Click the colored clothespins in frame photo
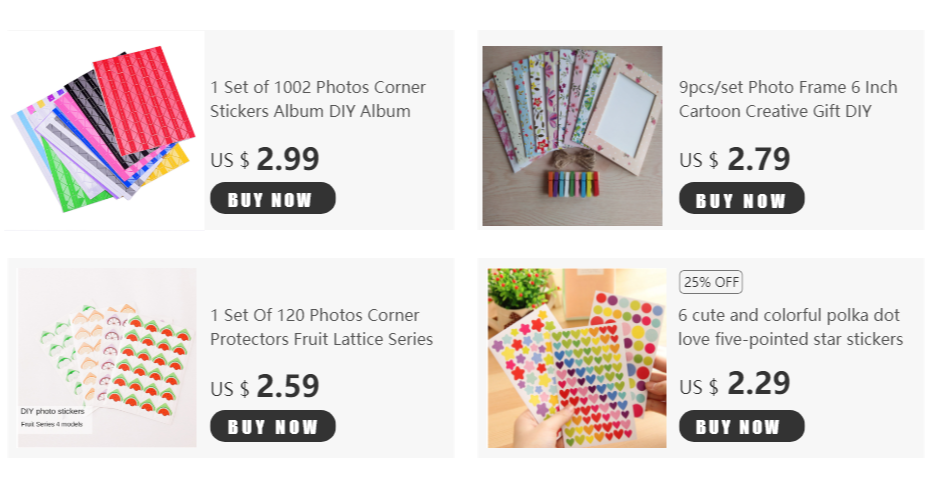Screen dimensions: 932x486 572,182
